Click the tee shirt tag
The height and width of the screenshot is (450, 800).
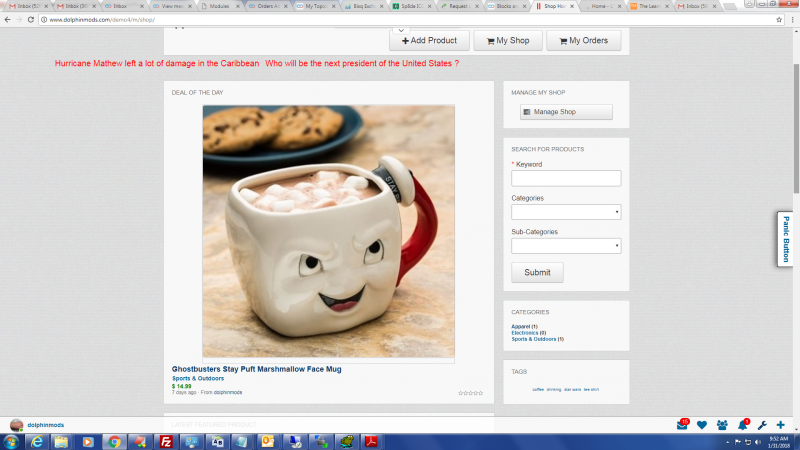pos(591,389)
